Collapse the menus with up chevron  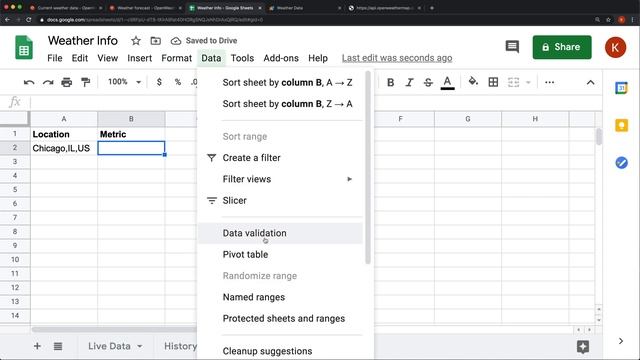click(x=590, y=82)
